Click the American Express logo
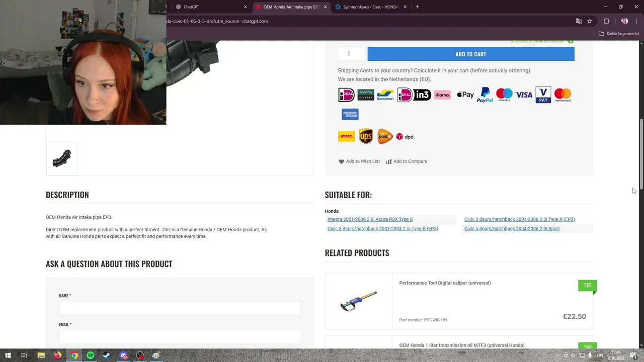The image size is (644, 362). point(350,114)
